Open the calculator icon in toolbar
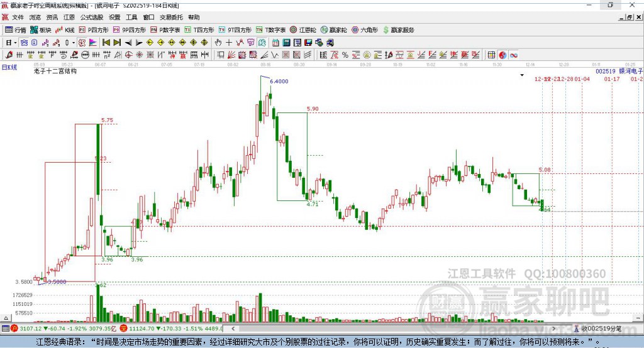This screenshot has height=348, width=644. click(286, 43)
